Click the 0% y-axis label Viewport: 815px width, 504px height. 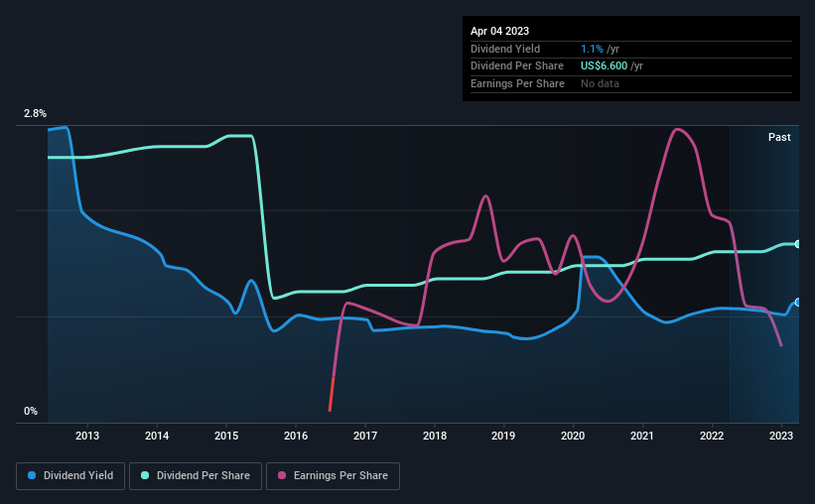31,411
